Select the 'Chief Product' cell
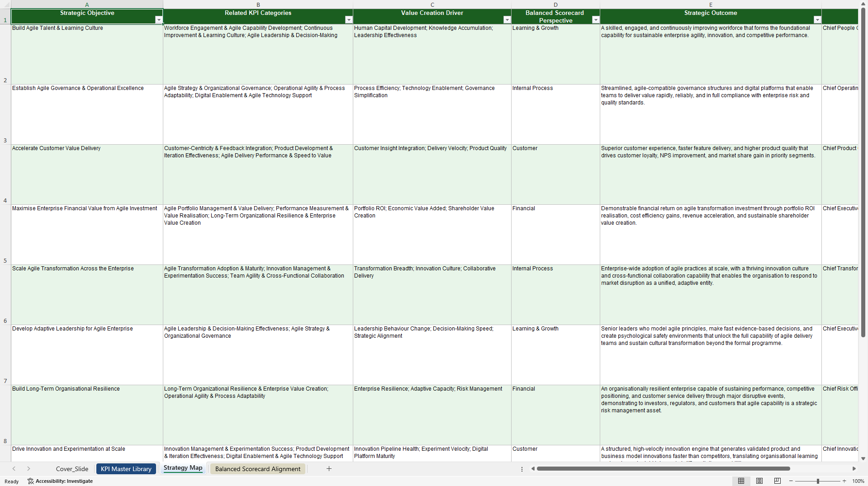Viewport: 868px width, 486px height. pos(840,175)
